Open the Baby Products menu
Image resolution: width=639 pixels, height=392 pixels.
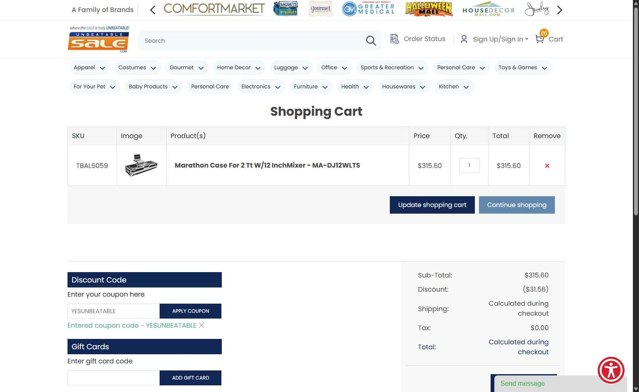(x=153, y=87)
